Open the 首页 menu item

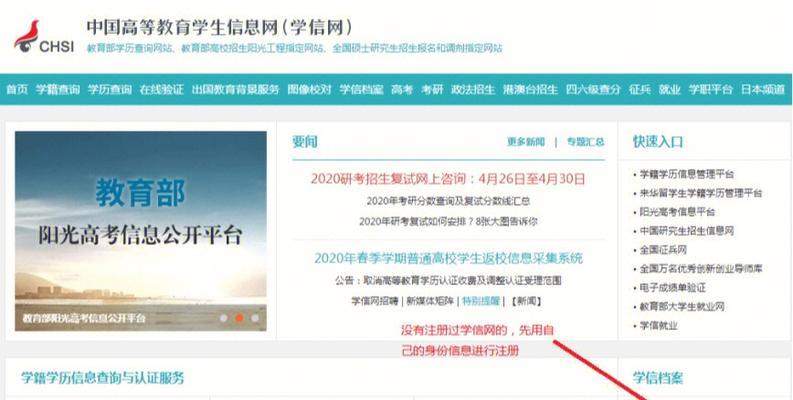point(17,90)
